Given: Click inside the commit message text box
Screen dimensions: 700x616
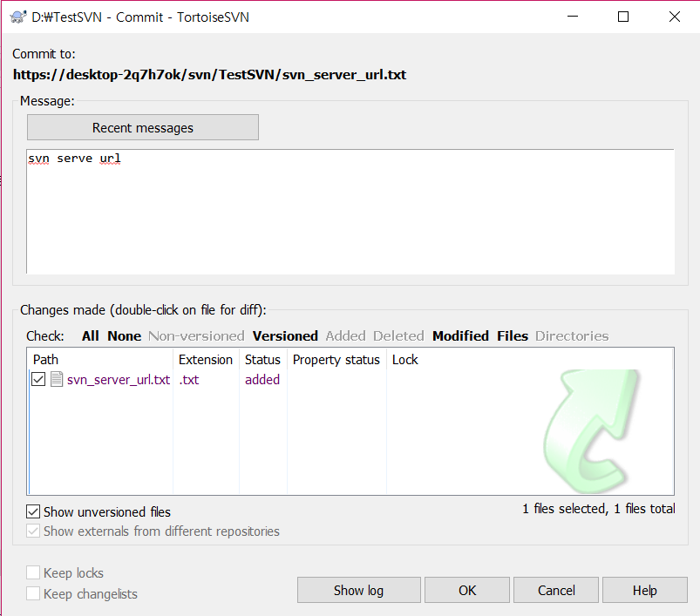Looking at the screenshot, I should [x=350, y=212].
